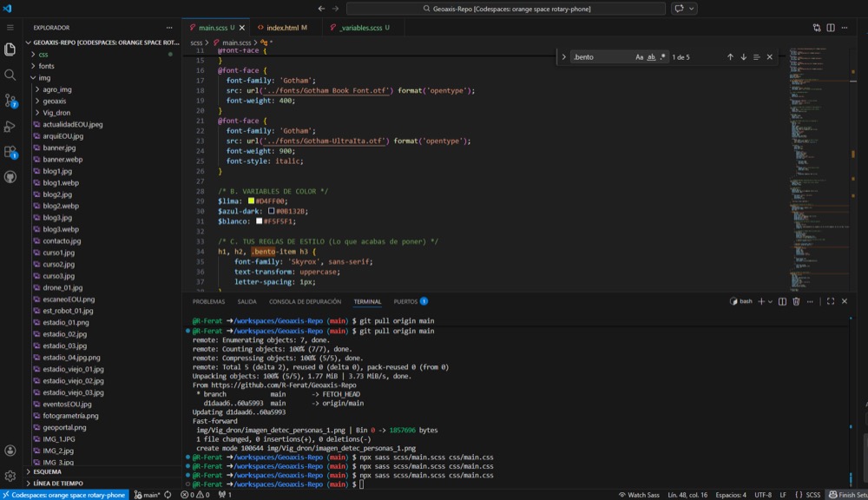Close the terminal panel
The image size is (868, 500).
coord(845,301)
